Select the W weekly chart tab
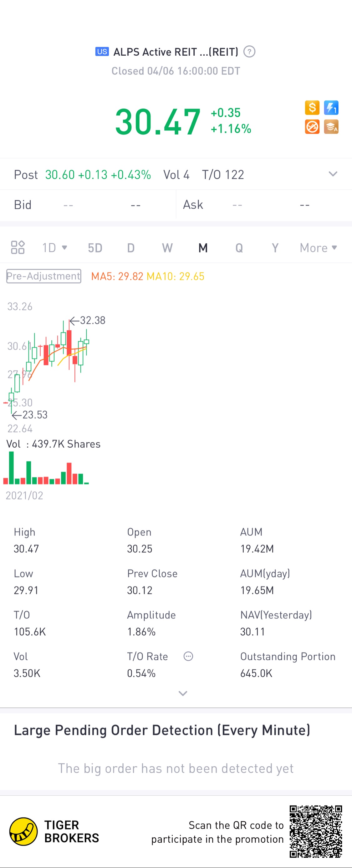Image resolution: width=352 pixels, height=868 pixels. tap(167, 248)
